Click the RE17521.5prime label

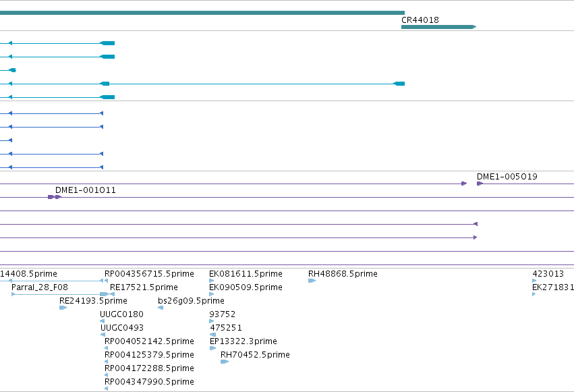click(x=144, y=287)
